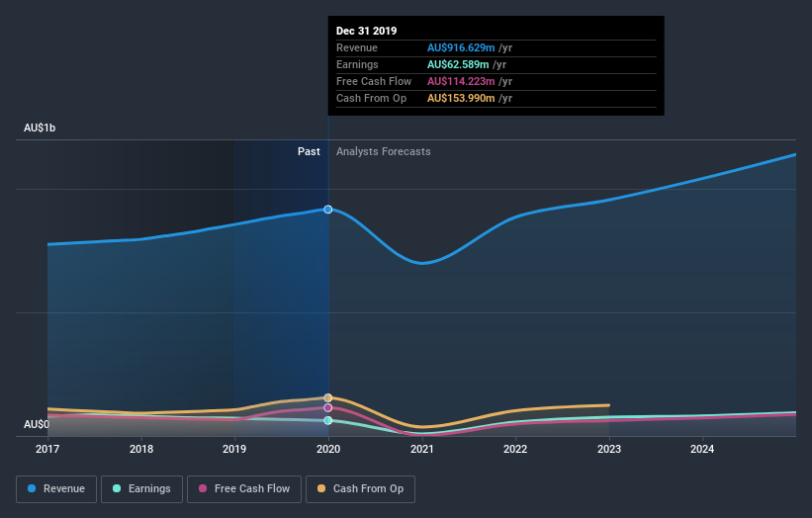Click the blue Revenue data point at 2020
The height and width of the screenshot is (518, 812).
[327, 210]
